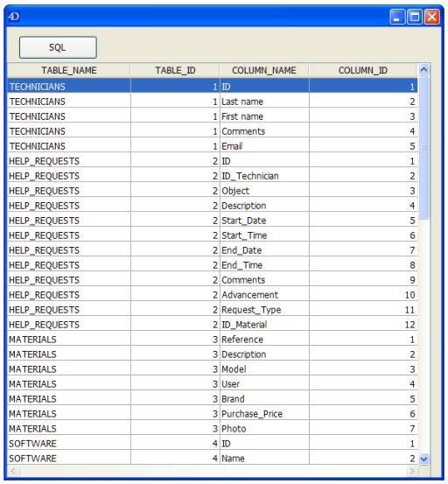Select the MATERIALS Photo row
This screenshot has width=448, height=484.
[x=213, y=429]
